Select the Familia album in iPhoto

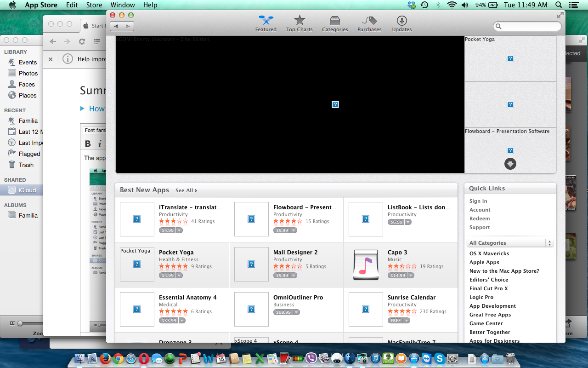click(x=23, y=215)
